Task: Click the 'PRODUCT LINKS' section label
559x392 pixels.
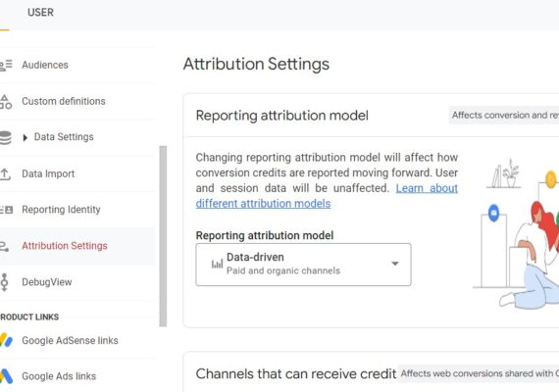Action: coord(29,317)
